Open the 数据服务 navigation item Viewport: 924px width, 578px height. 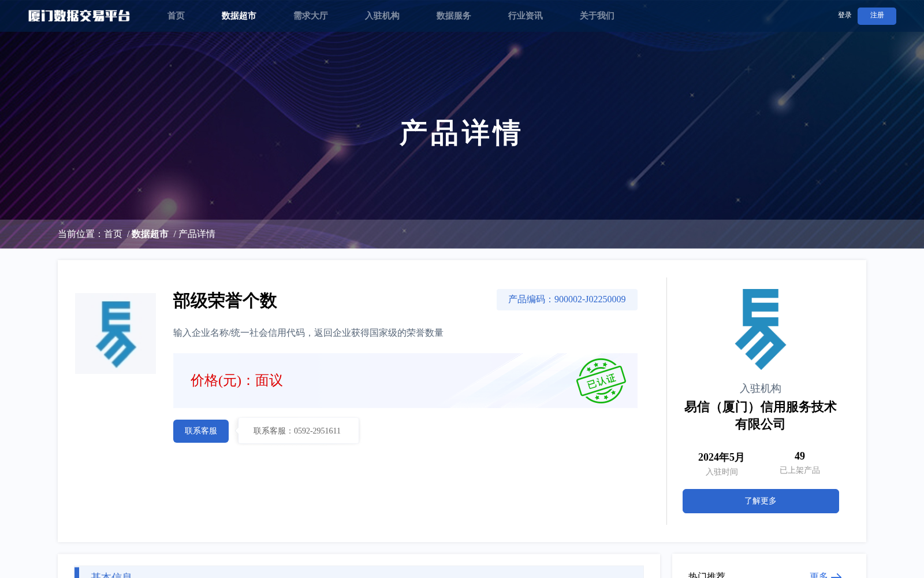[453, 16]
